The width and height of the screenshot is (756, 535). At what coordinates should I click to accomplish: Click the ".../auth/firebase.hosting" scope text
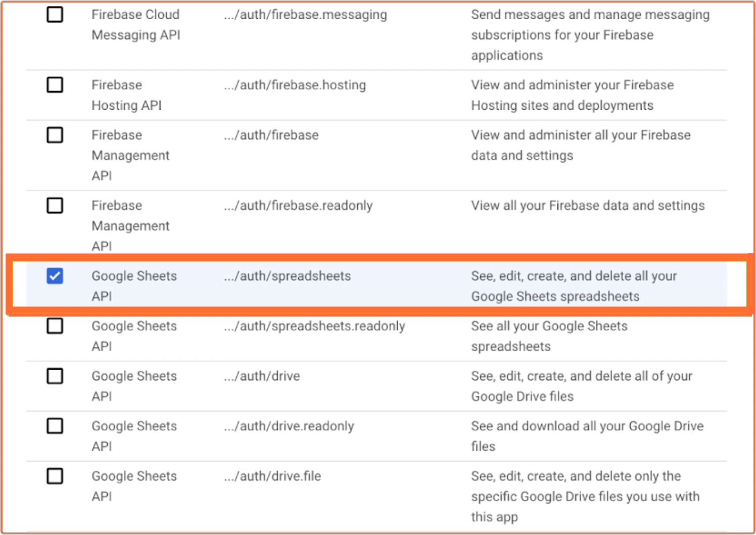(295, 85)
